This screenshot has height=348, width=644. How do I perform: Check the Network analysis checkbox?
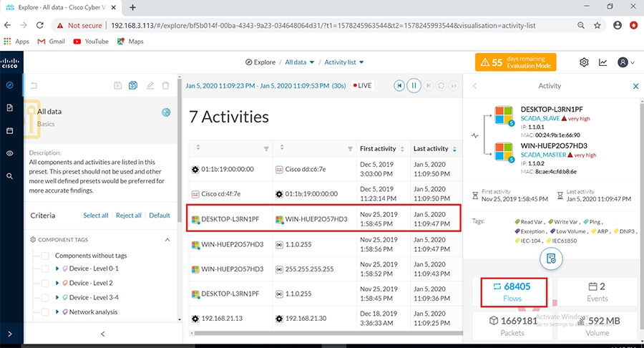(x=45, y=312)
